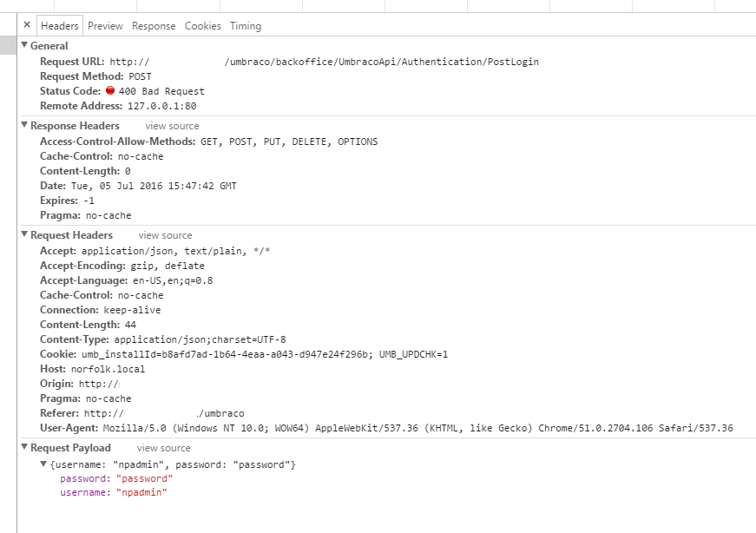Screen dimensions: 756x533
Task: Click view source beside Request Payload
Action: click(x=163, y=448)
